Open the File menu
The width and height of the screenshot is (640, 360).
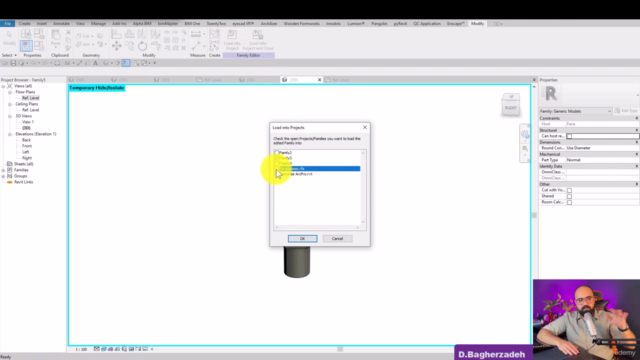click(7, 24)
